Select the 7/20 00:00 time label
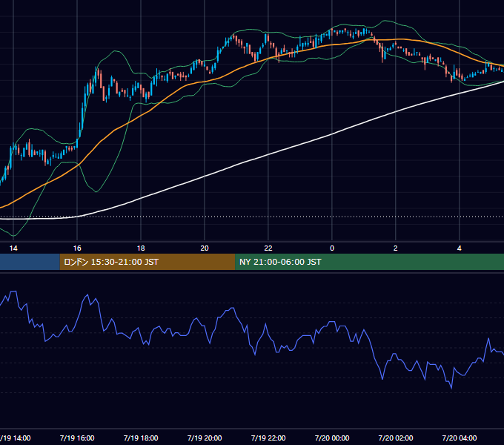 tap(332, 438)
